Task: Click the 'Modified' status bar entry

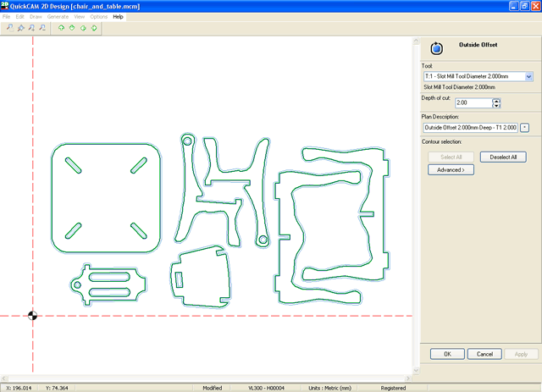Action: pos(213,388)
